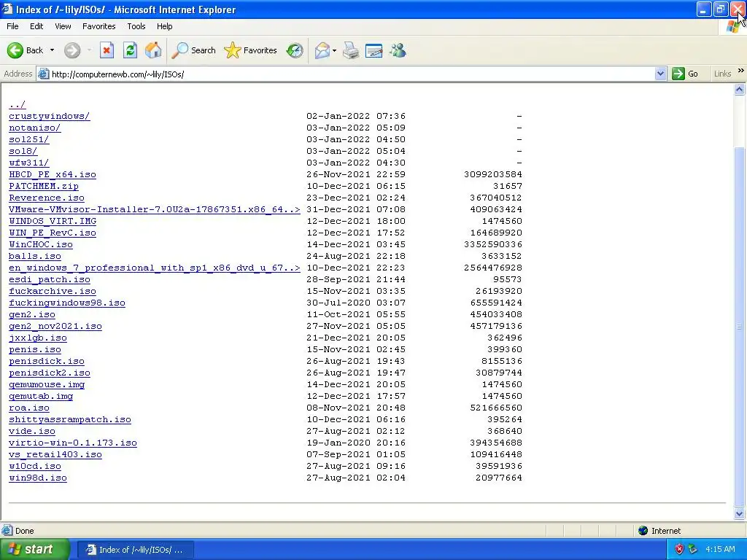This screenshot has width=747, height=560.
Task: Print the page with the Printer icon
Action: [351, 50]
